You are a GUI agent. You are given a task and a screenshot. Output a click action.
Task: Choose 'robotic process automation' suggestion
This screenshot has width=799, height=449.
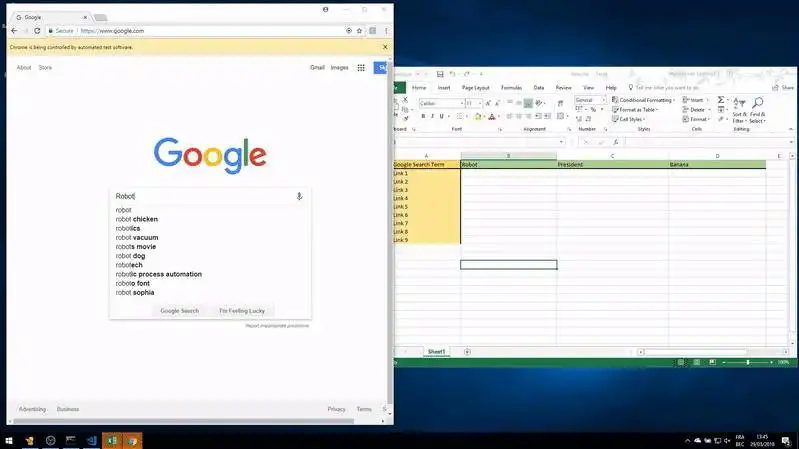click(x=158, y=274)
